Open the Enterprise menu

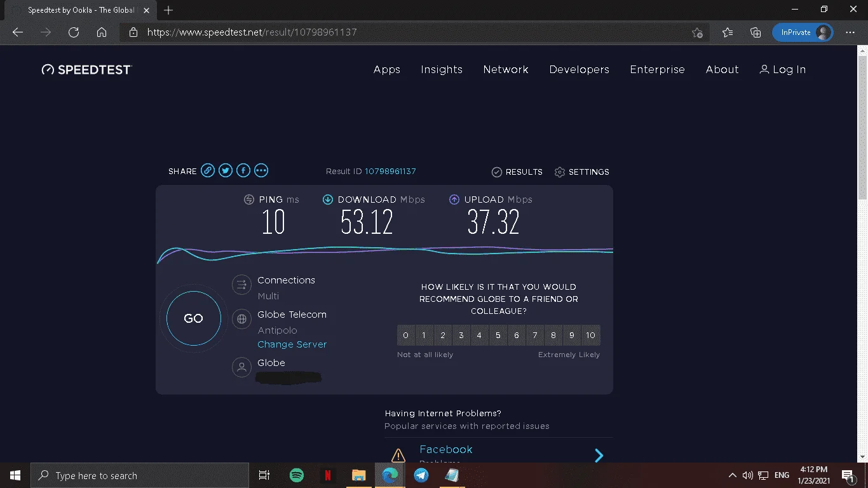[658, 70]
